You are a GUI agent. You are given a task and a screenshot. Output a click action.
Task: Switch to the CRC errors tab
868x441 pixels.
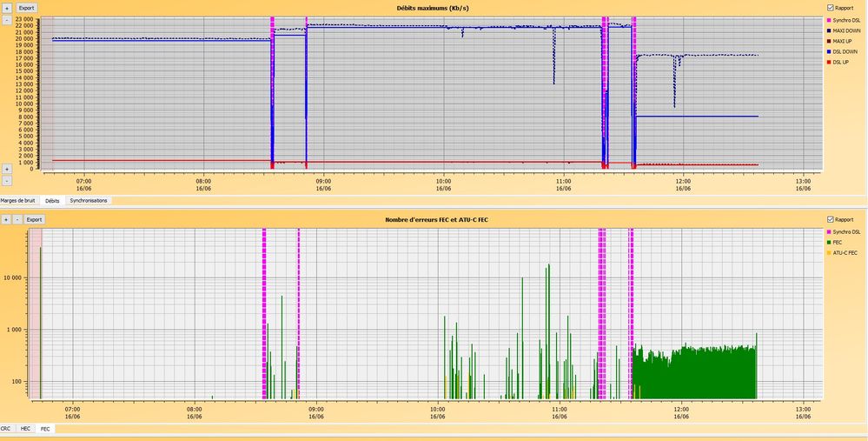pyautogui.click(x=7, y=429)
